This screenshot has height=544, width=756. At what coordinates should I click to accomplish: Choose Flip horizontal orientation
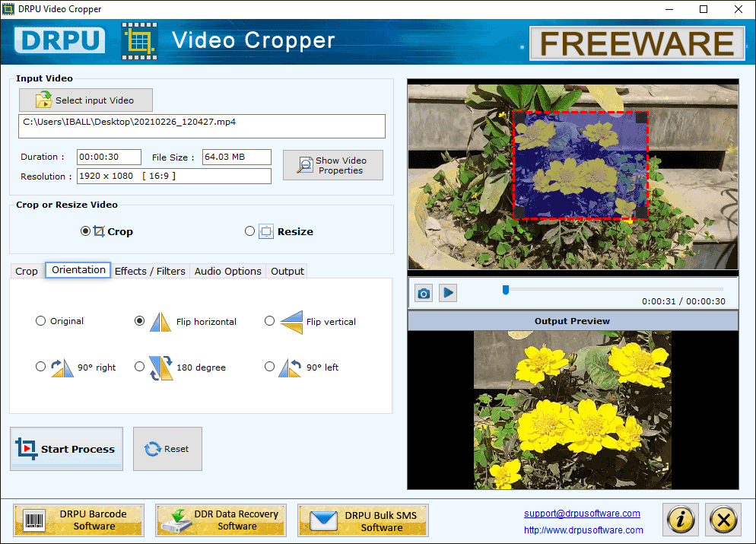[139, 321]
